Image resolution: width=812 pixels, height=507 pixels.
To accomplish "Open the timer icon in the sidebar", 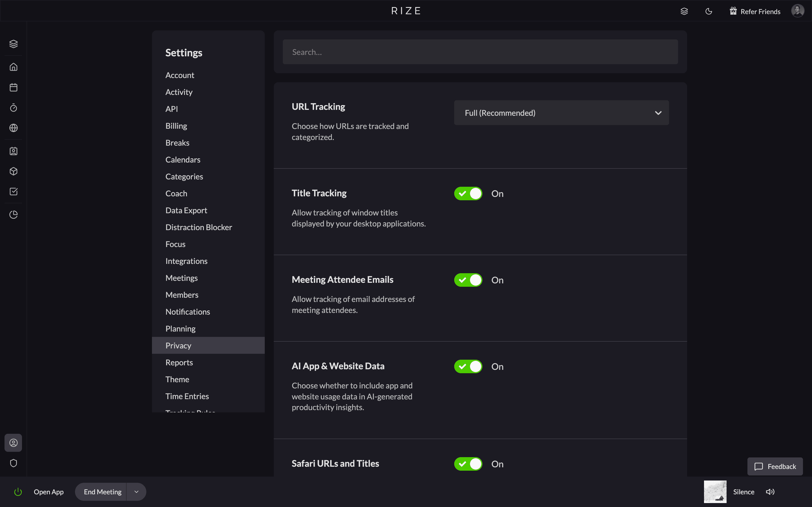I will pos(14,107).
